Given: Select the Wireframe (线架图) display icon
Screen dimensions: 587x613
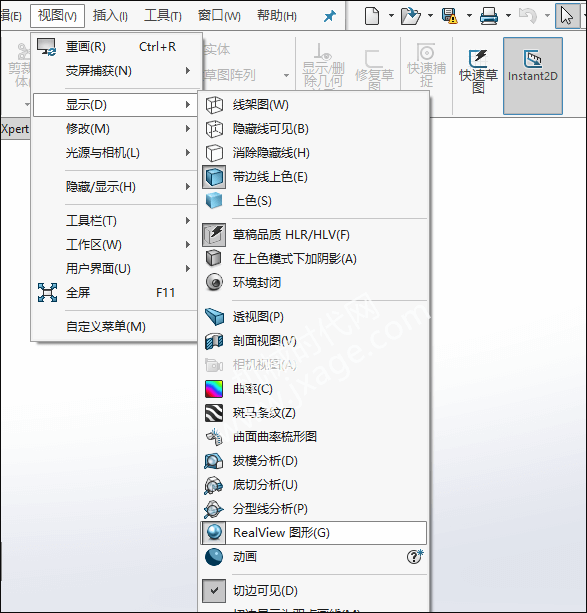Looking at the screenshot, I should 214,105.
